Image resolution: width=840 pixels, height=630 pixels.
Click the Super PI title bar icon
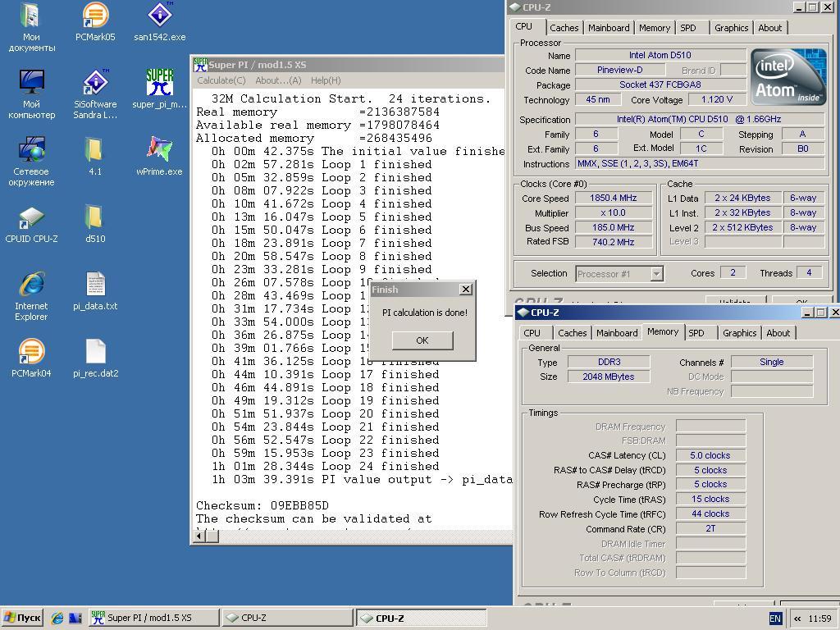200,65
